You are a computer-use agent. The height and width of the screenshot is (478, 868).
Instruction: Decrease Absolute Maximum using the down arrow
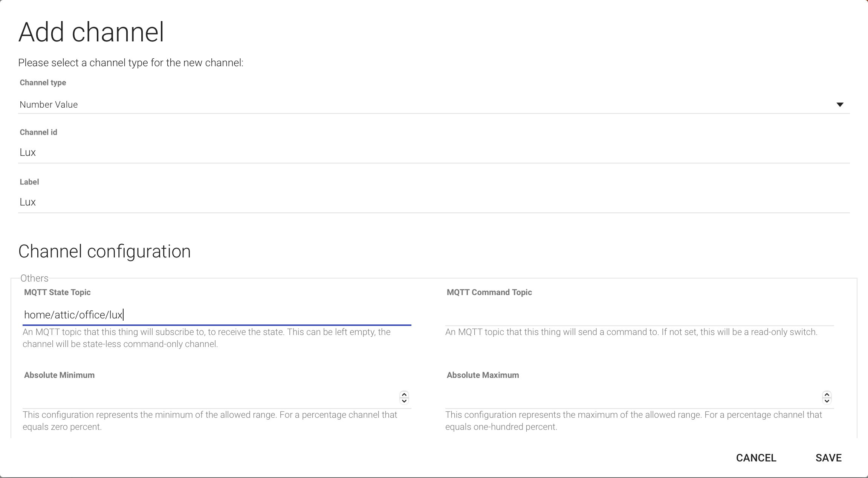click(827, 401)
